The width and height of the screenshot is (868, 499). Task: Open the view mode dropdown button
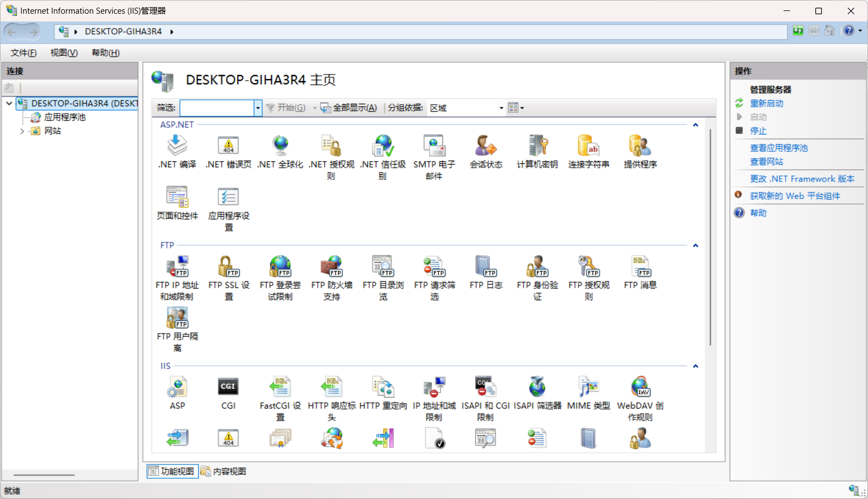coord(516,108)
